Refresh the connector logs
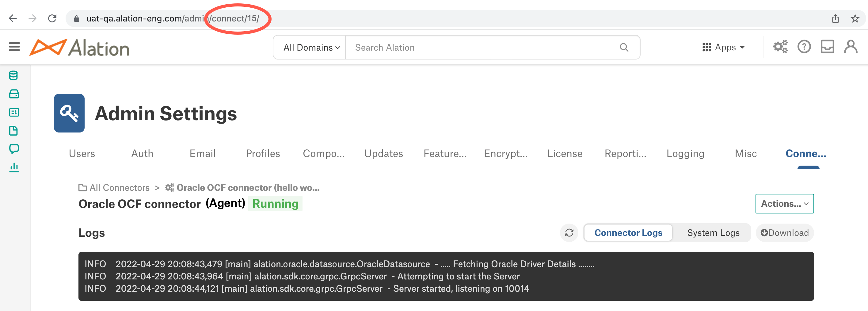 [569, 233]
